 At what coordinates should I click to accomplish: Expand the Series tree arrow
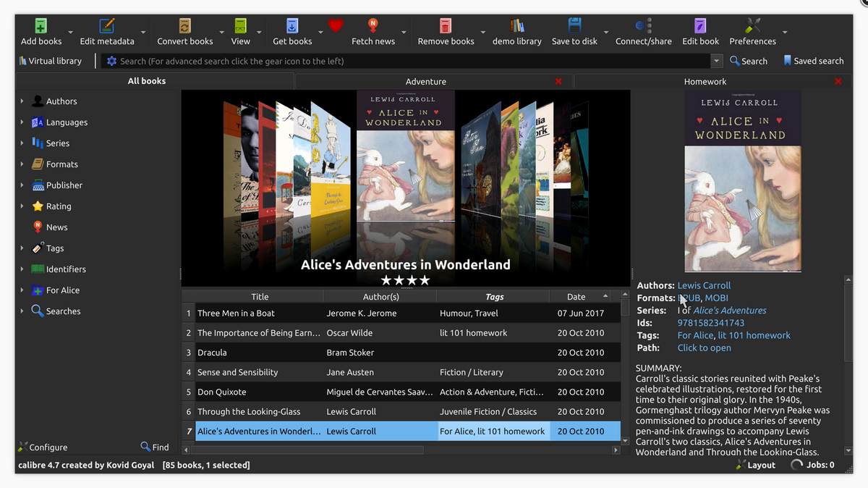(x=22, y=143)
